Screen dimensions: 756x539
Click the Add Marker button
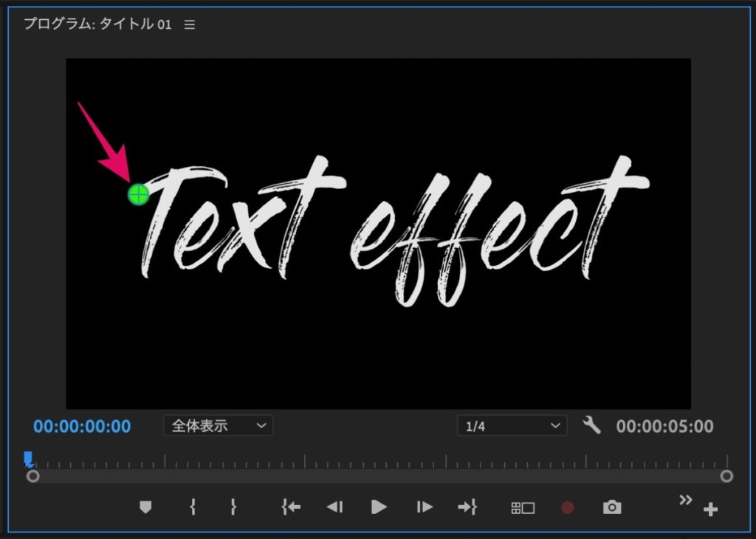click(145, 507)
